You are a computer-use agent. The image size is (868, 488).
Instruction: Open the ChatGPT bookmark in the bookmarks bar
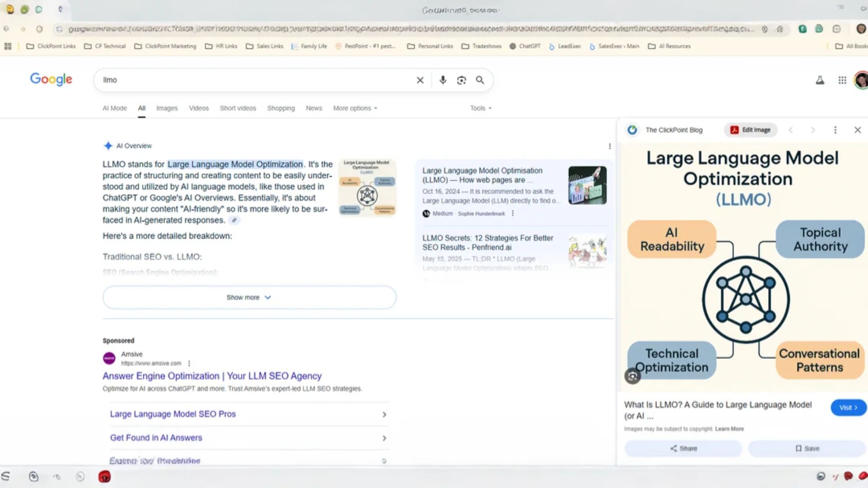tap(525, 46)
